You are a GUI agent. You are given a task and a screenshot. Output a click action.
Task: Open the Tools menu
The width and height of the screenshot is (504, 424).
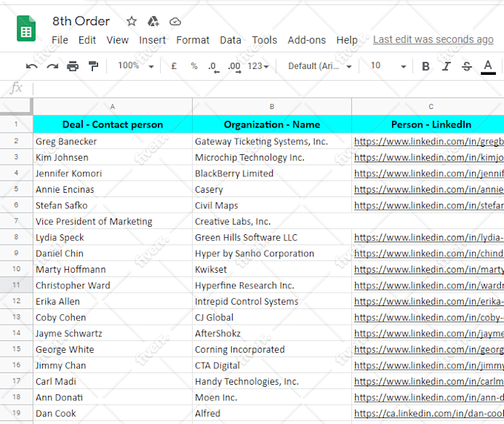(264, 40)
